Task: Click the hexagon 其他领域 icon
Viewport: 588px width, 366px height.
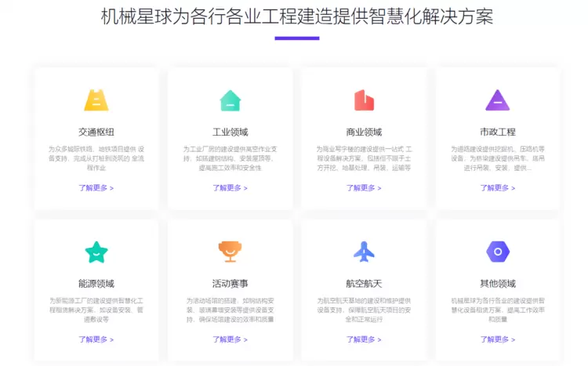Action: point(498,252)
